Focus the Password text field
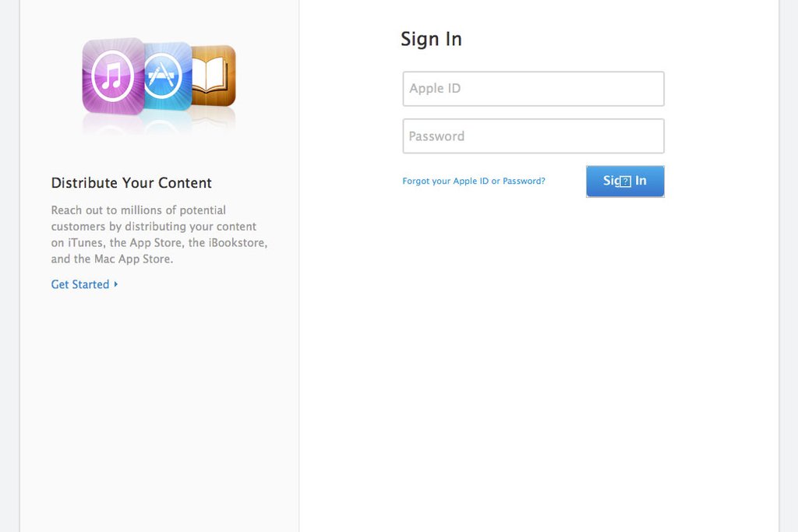798x532 pixels. pyautogui.click(x=533, y=136)
